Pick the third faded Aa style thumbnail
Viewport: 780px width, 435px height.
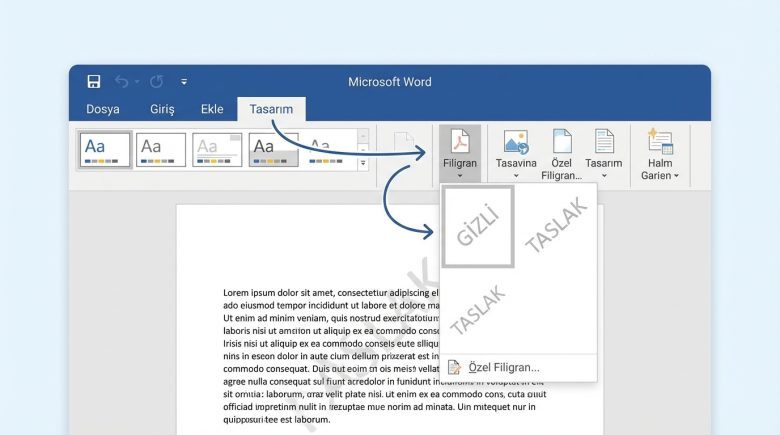pyautogui.click(x=217, y=150)
